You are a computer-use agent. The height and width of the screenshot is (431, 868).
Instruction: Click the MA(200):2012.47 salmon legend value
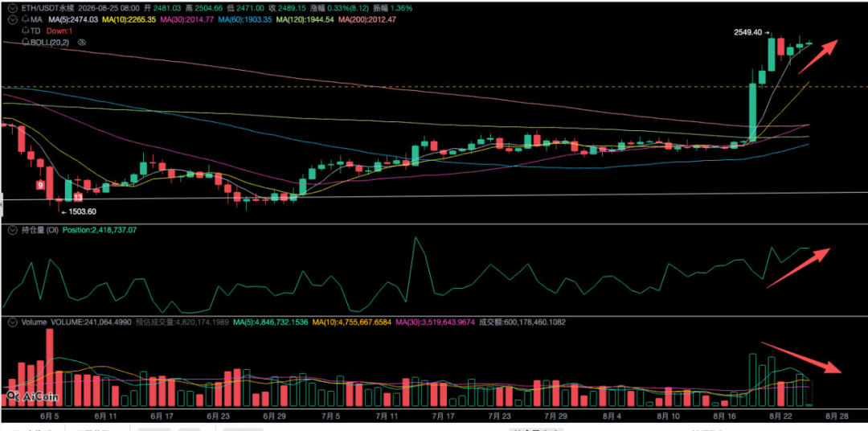(x=367, y=19)
